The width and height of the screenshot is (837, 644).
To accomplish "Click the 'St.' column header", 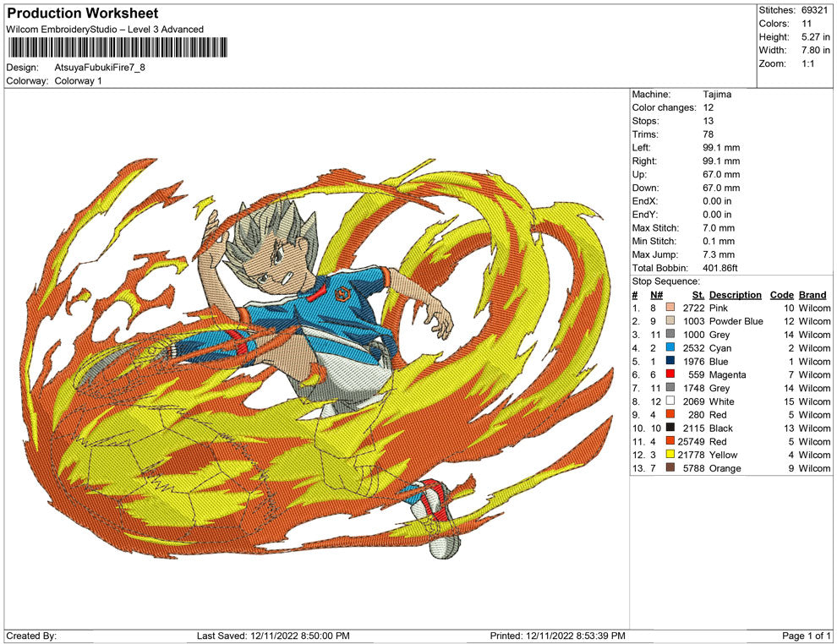I will [x=698, y=294].
